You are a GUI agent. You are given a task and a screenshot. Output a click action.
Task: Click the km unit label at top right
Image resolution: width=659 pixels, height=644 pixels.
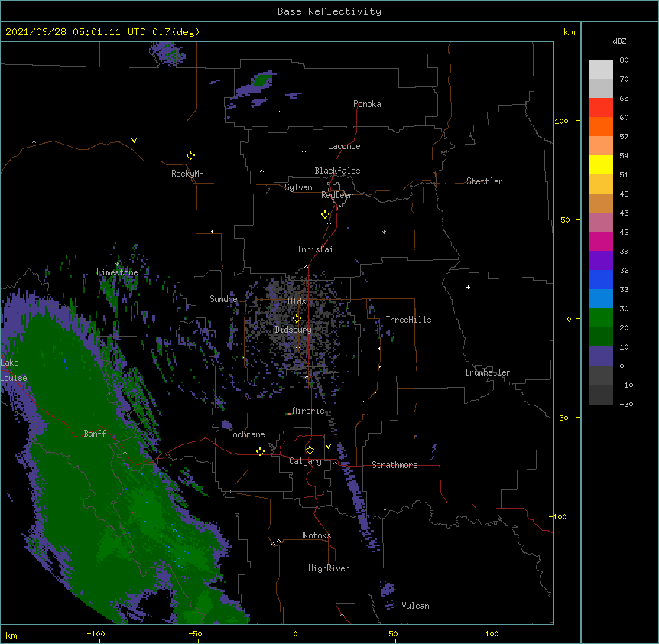point(570,32)
